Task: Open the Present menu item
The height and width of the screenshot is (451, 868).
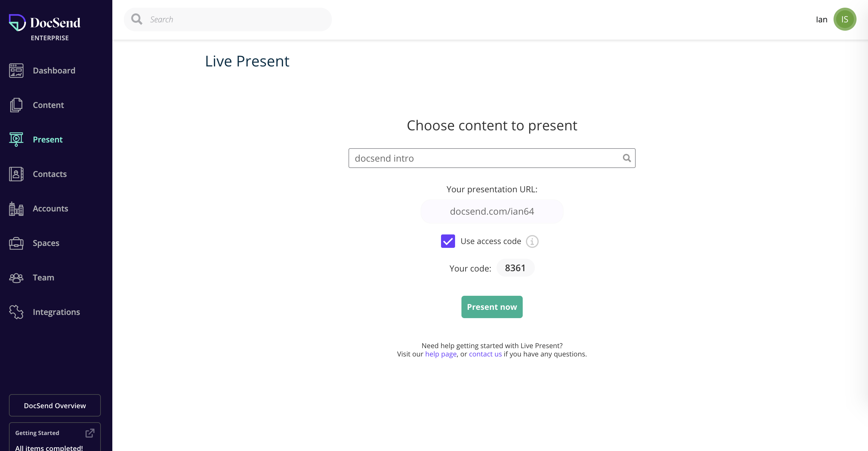Action: pyautogui.click(x=48, y=139)
